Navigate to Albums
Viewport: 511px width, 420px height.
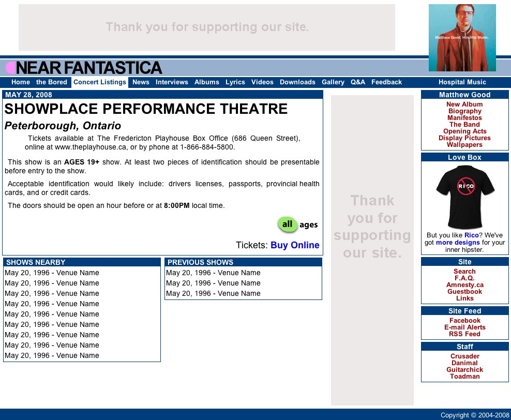coord(206,82)
